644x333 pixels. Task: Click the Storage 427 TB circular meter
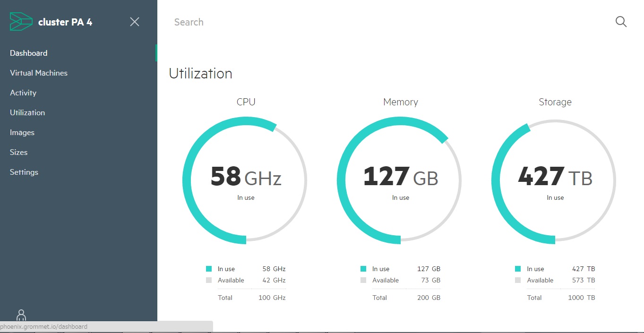[x=555, y=180]
